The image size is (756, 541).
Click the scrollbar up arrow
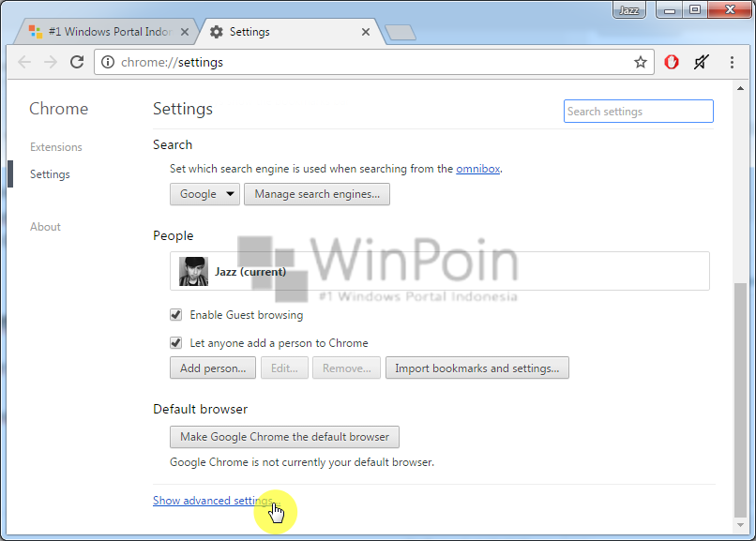(x=741, y=88)
